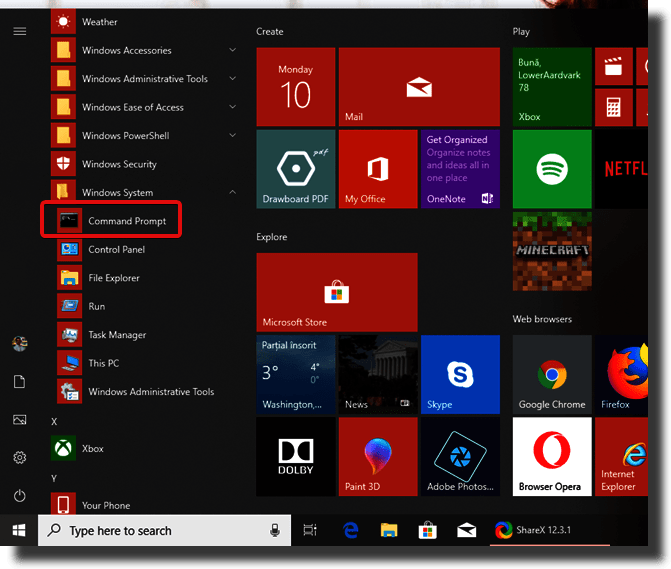Open the Weather app

[143, 22]
